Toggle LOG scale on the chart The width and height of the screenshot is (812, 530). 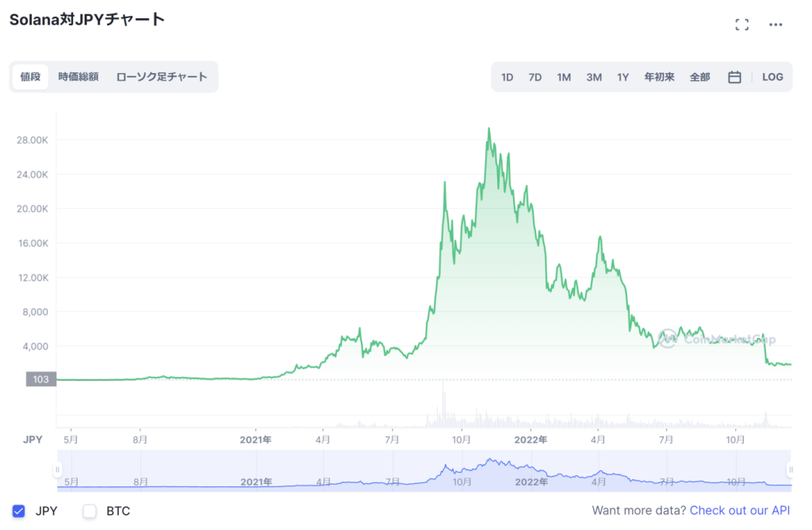[x=772, y=77]
